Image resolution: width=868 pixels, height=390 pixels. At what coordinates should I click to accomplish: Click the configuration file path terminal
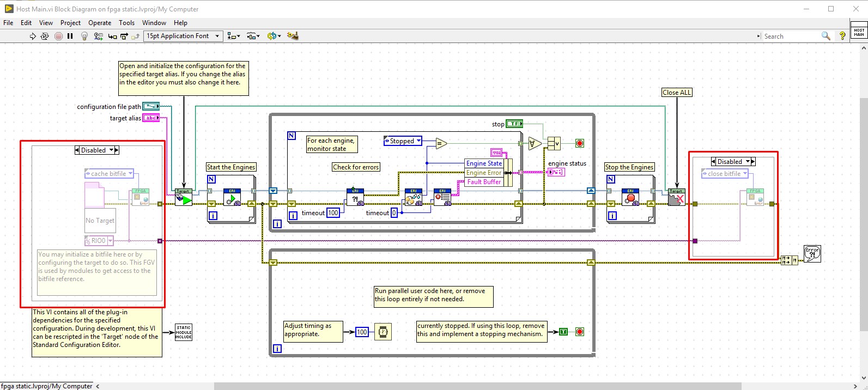tap(151, 107)
